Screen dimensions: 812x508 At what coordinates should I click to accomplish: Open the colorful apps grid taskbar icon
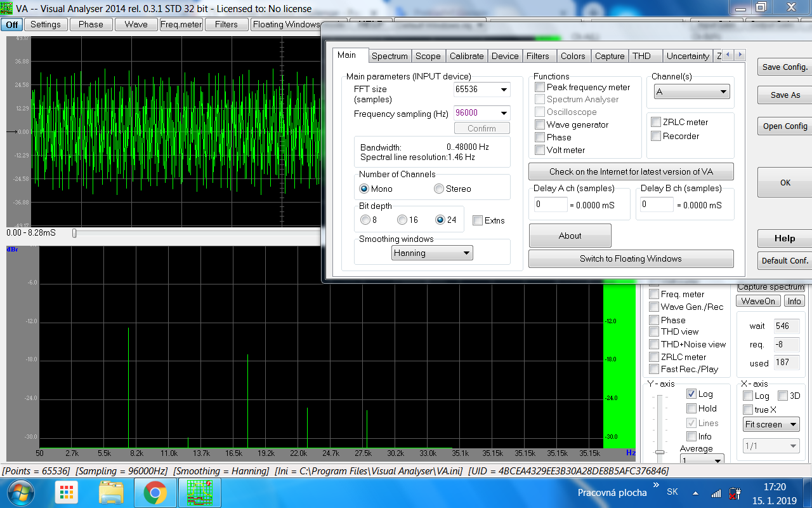coord(67,492)
